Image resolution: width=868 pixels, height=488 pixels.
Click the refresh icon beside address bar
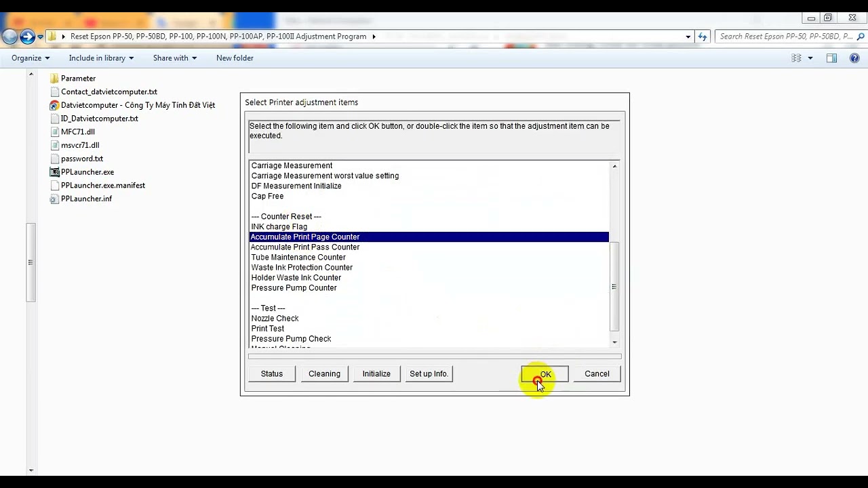pyautogui.click(x=703, y=37)
